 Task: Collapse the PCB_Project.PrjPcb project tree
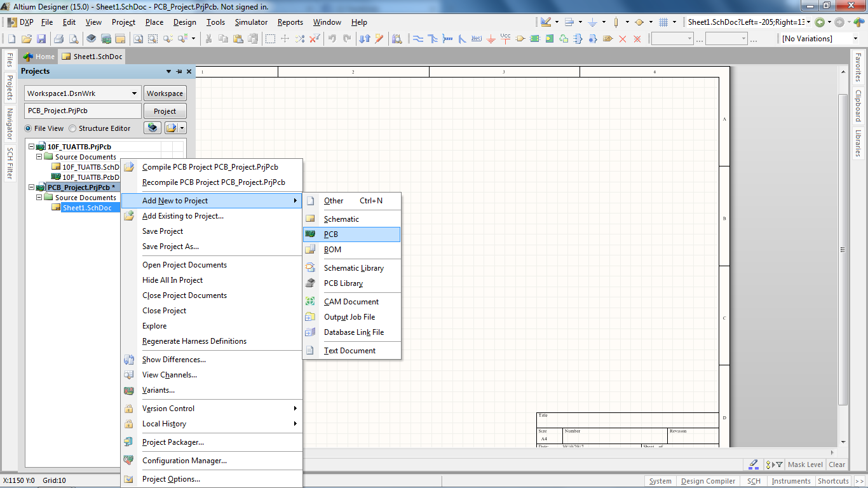[x=31, y=187]
